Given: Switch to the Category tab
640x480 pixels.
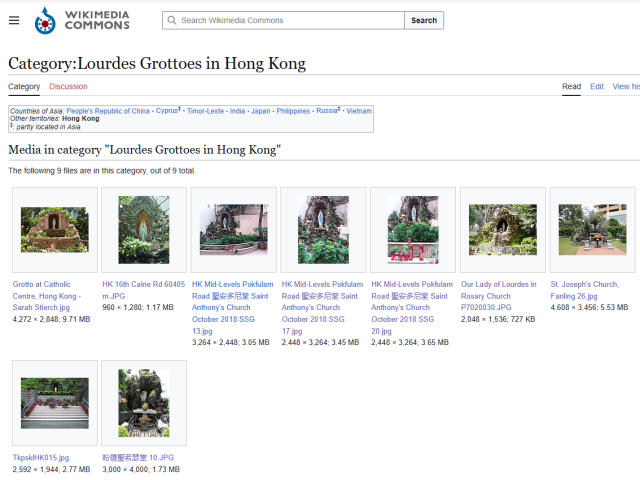Looking at the screenshot, I should [24, 87].
